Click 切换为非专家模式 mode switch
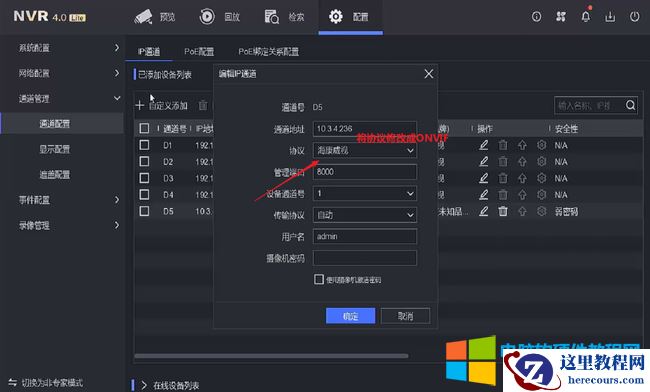650x392 pixels. [x=46, y=382]
